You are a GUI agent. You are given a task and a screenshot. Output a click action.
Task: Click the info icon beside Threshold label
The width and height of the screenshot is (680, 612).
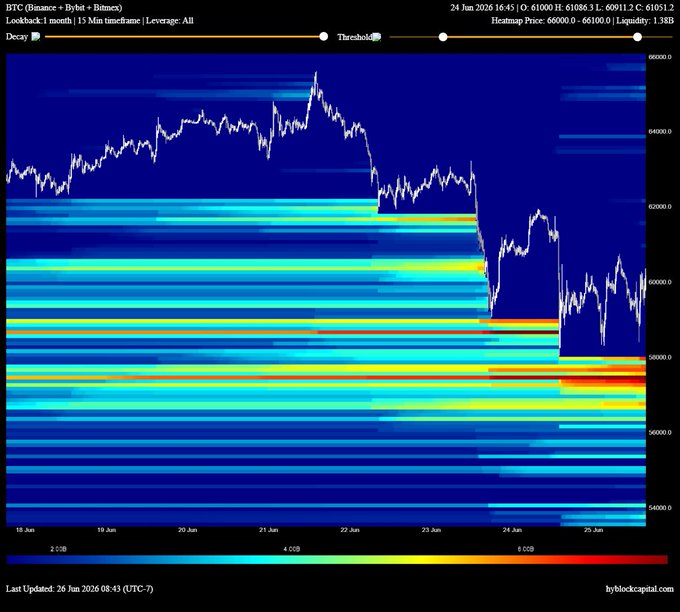377,37
